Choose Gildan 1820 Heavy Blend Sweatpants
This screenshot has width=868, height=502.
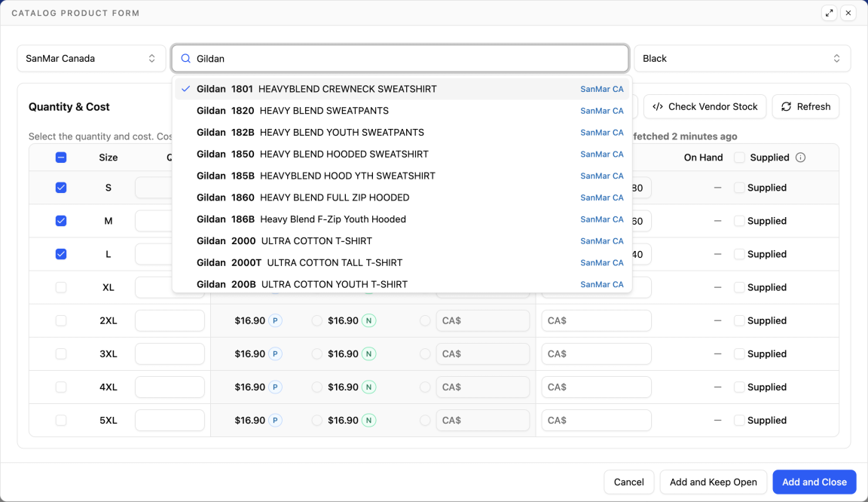(x=402, y=111)
